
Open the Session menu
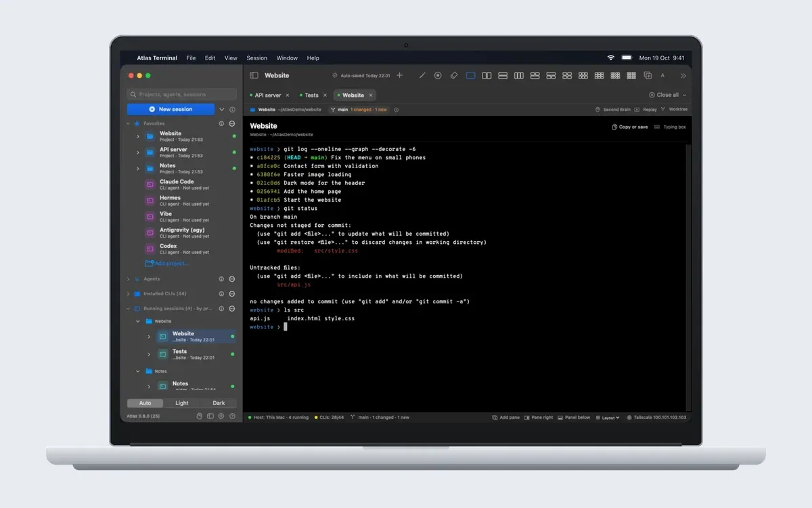click(257, 58)
